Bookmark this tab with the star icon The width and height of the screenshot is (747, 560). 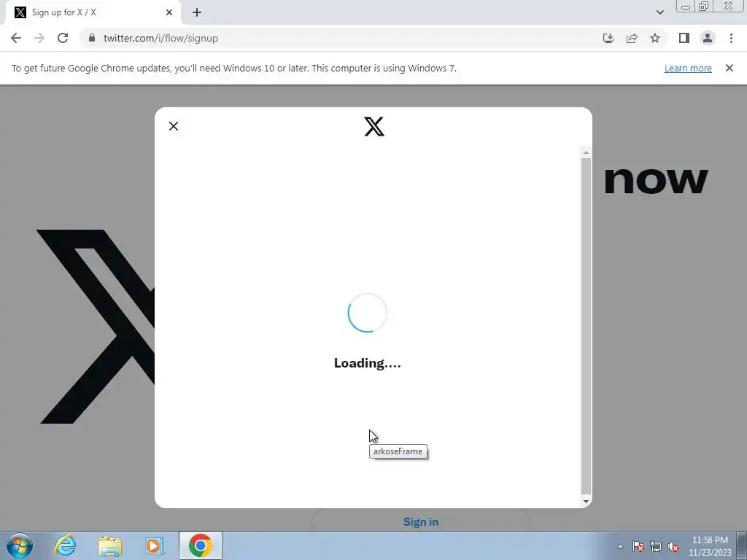[x=655, y=38]
